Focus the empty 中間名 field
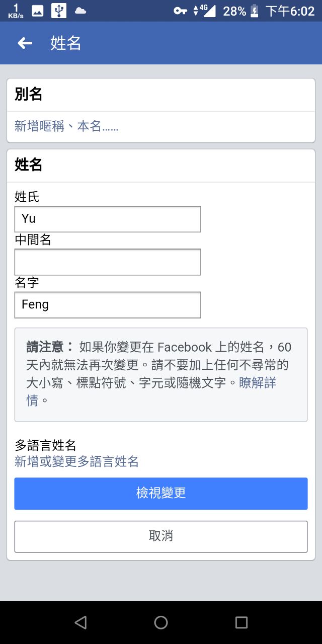 tap(108, 262)
